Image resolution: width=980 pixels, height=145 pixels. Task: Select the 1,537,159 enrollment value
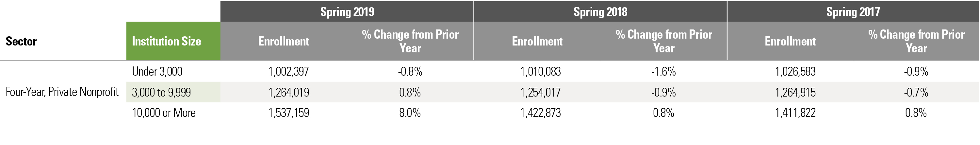pyautogui.click(x=288, y=113)
